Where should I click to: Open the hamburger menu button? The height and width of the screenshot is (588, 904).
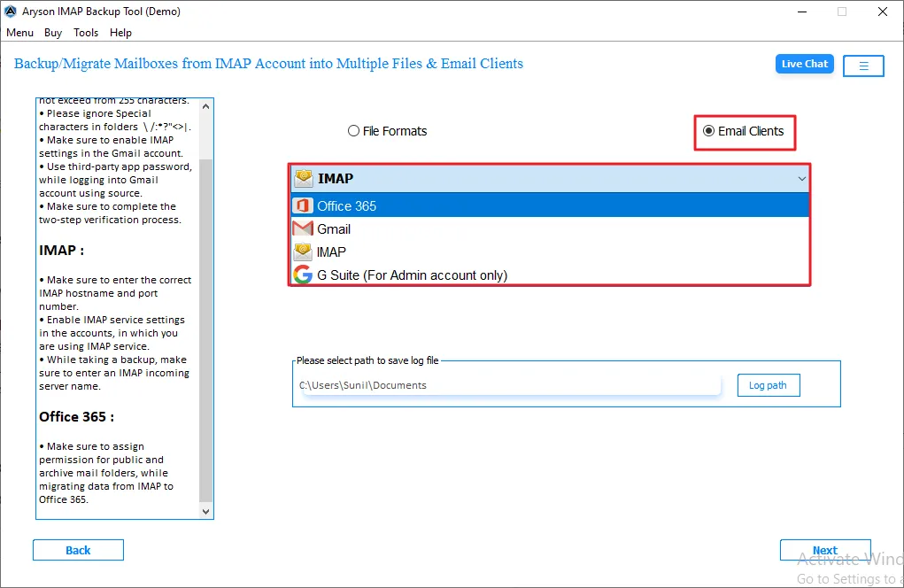(x=863, y=66)
